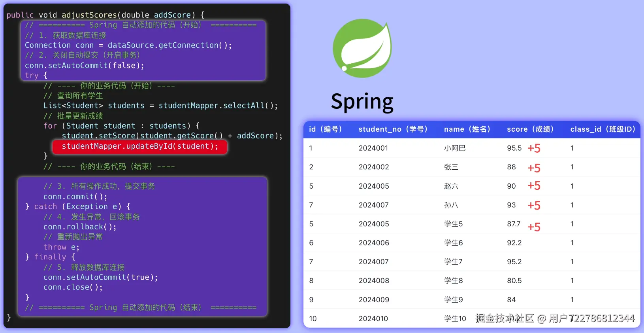This screenshot has width=644, height=333.
Task: Click the "for (Student student : students)" loop line
Action: click(121, 126)
